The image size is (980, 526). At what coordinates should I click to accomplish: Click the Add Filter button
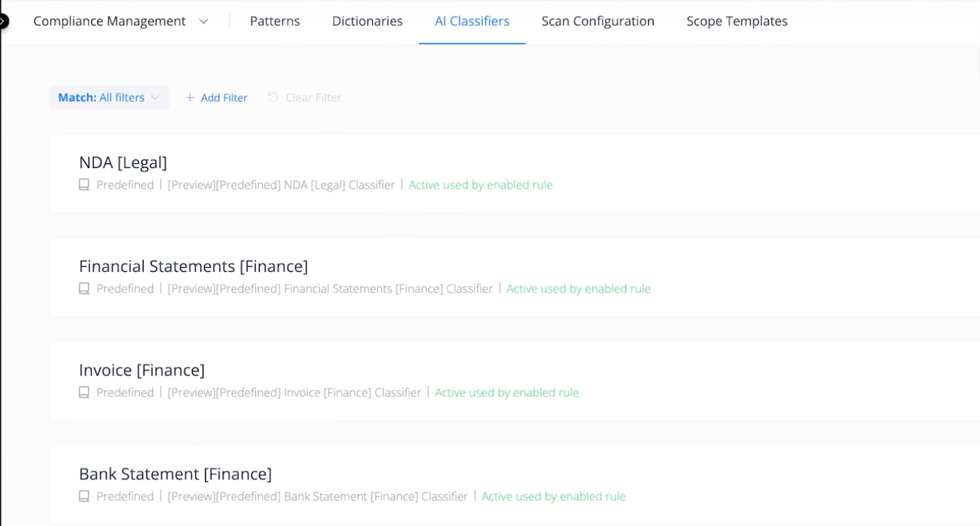pos(216,97)
